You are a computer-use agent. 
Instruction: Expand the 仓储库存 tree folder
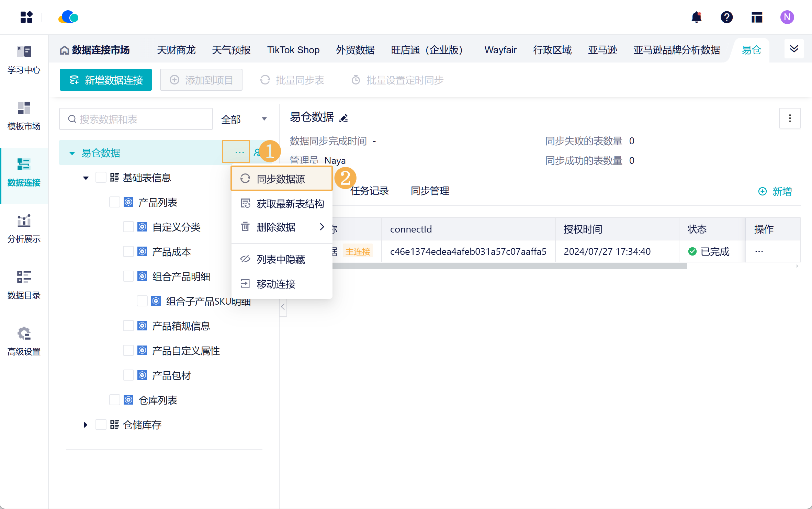point(86,425)
